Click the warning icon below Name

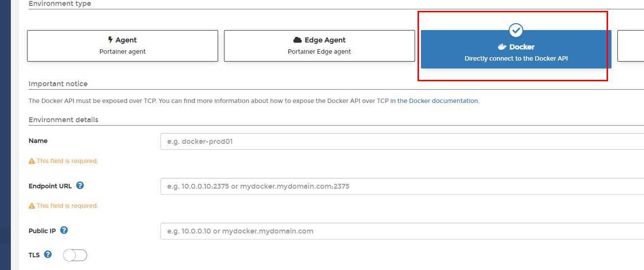(32, 161)
